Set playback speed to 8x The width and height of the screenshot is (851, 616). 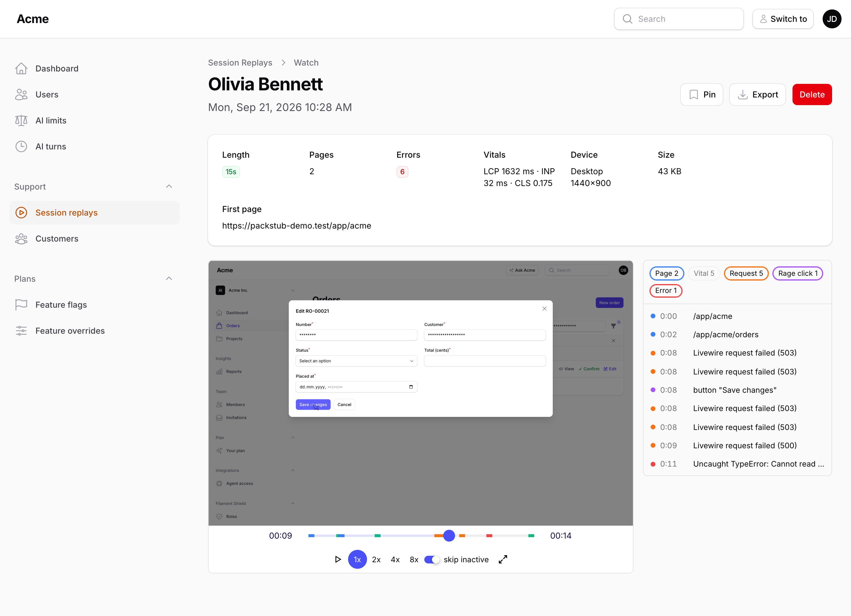[413, 559]
